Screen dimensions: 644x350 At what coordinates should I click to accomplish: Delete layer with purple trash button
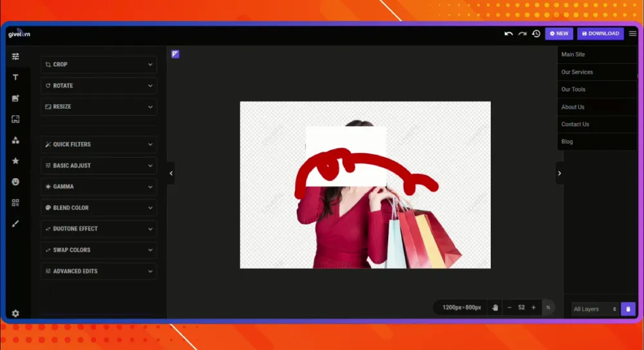(628, 309)
